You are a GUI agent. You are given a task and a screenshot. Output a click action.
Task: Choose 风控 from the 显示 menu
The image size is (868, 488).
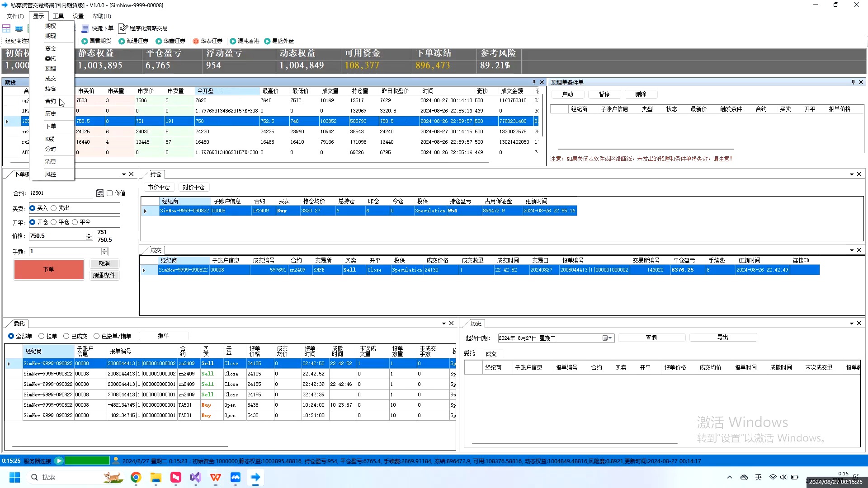pyautogui.click(x=51, y=174)
